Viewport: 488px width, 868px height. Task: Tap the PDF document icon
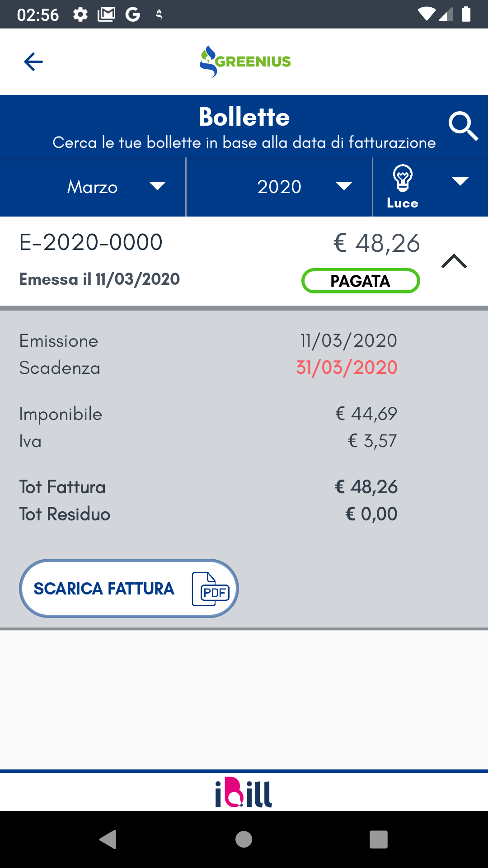coord(211,589)
